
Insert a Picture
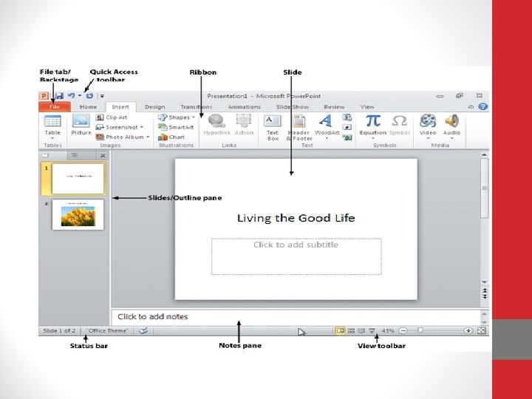81,125
